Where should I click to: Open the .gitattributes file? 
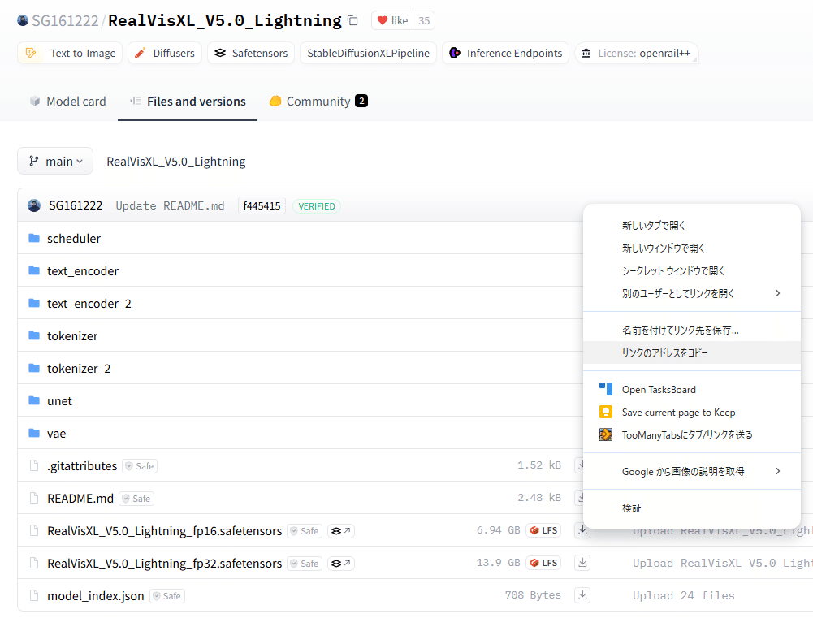82,466
